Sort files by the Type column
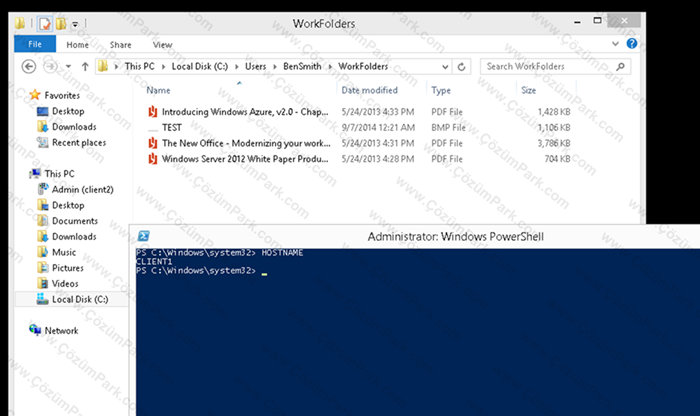The height and width of the screenshot is (416, 700). click(441, 90)
